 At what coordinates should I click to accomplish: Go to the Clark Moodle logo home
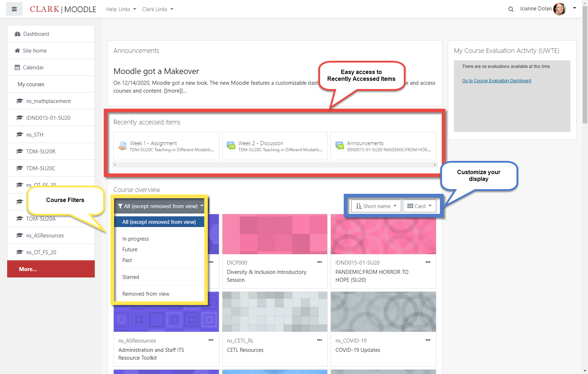point(63,9)
